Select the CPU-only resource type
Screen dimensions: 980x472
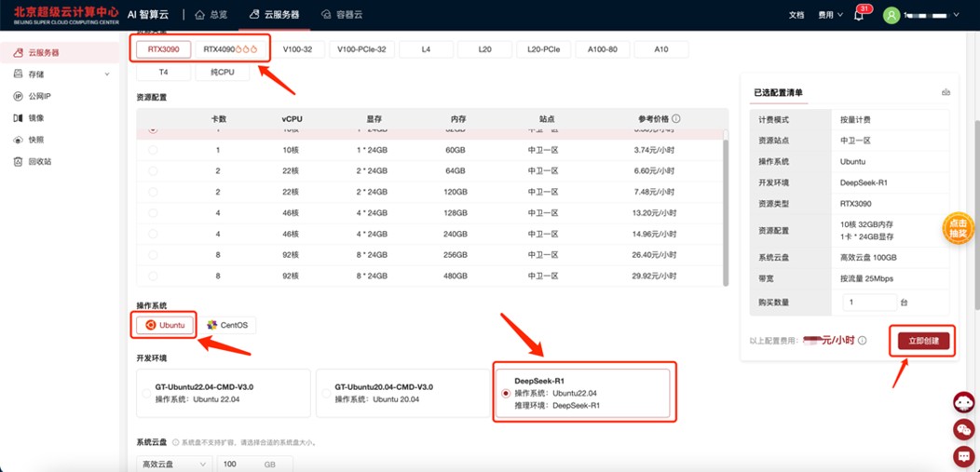pos(223,73)
